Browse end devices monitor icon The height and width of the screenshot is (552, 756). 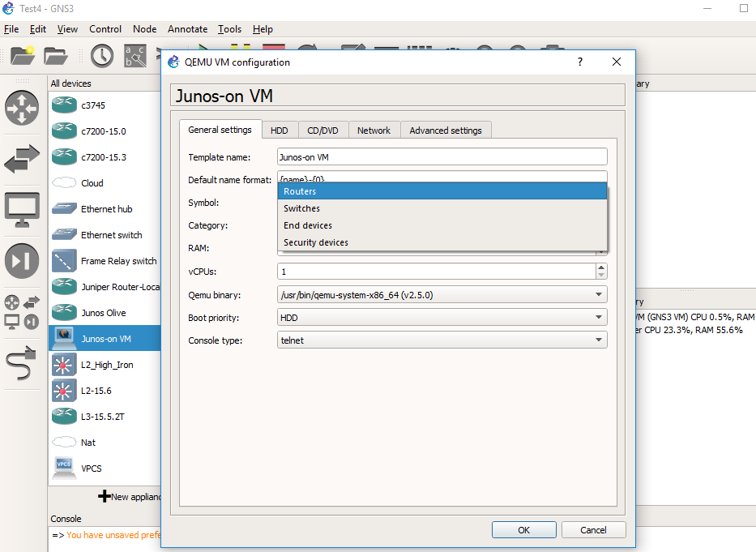tap(22, 210)
